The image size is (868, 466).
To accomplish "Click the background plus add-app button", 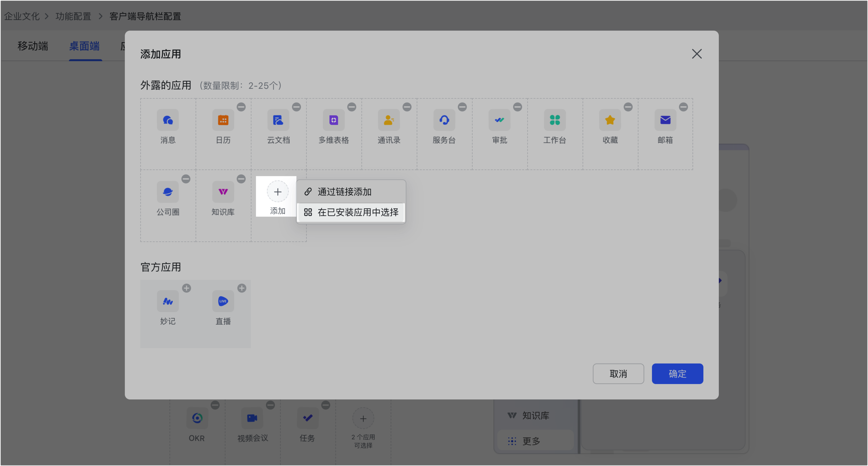I will (x=363, y=418).
